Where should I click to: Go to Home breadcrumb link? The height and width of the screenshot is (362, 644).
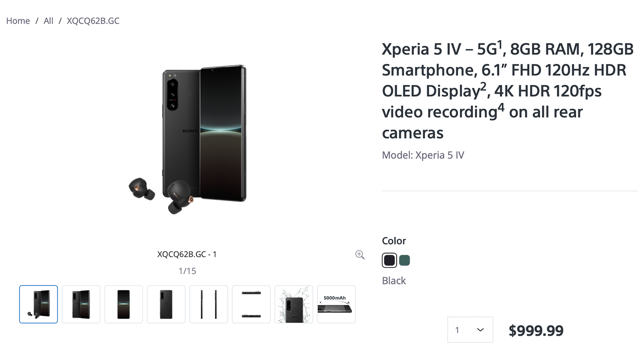click(18, 21)
